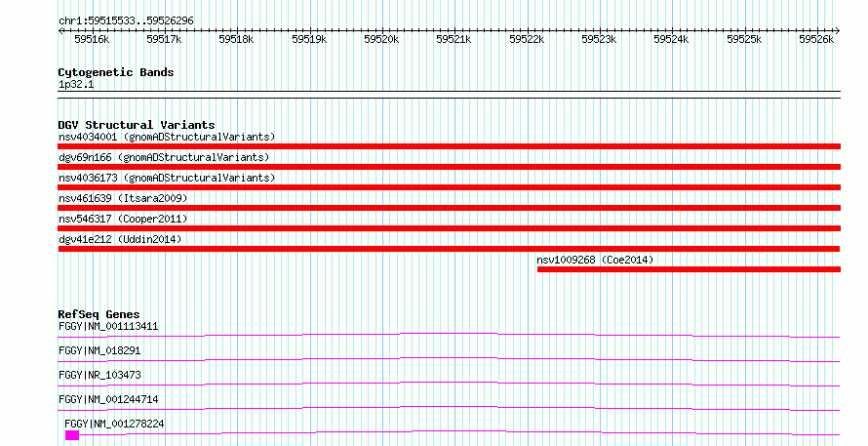This screenshot has width=868, height=446.
Task: Open the FGGY|NM_018291 transcript label
Action: coord(99,350)
